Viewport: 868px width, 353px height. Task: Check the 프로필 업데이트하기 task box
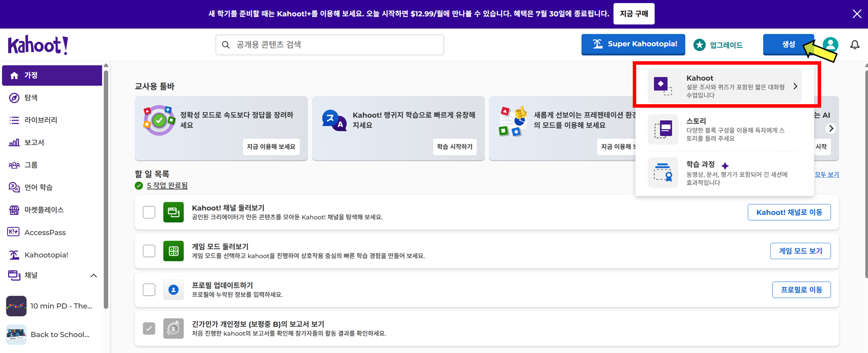[x=149, y=290]
